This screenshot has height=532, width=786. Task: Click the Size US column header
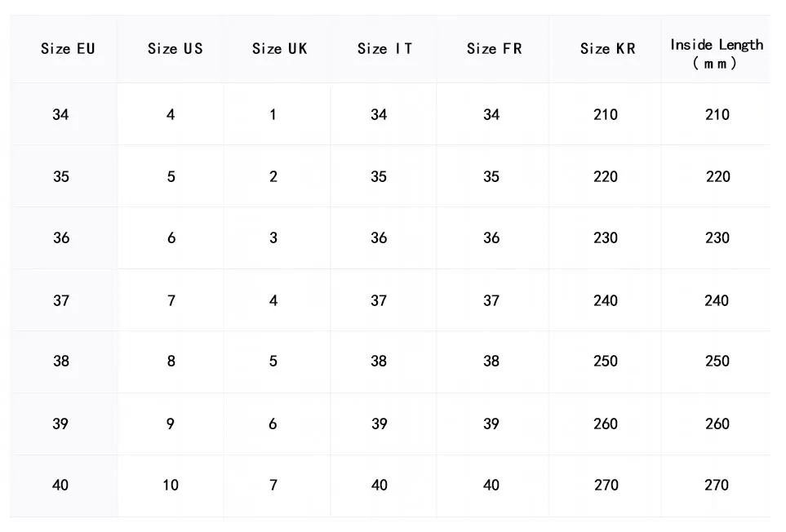click(175, 49)
